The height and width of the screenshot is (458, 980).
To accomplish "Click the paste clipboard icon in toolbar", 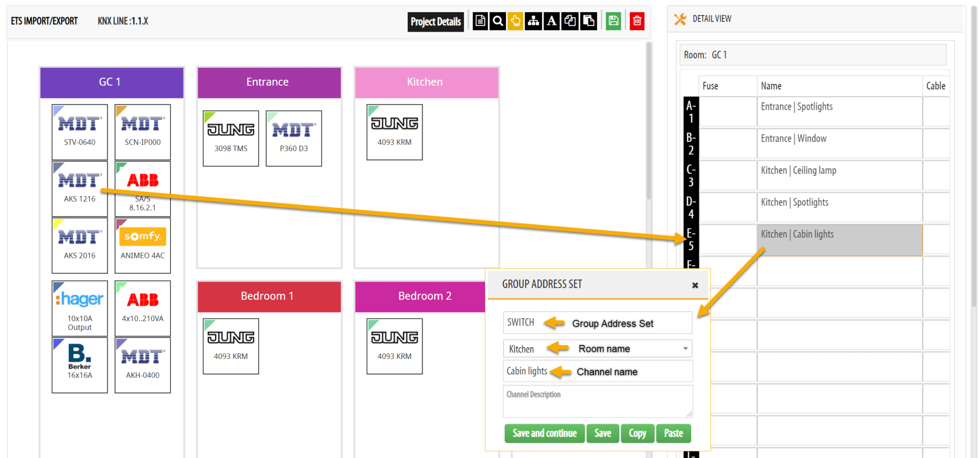I will pos(589,21).
